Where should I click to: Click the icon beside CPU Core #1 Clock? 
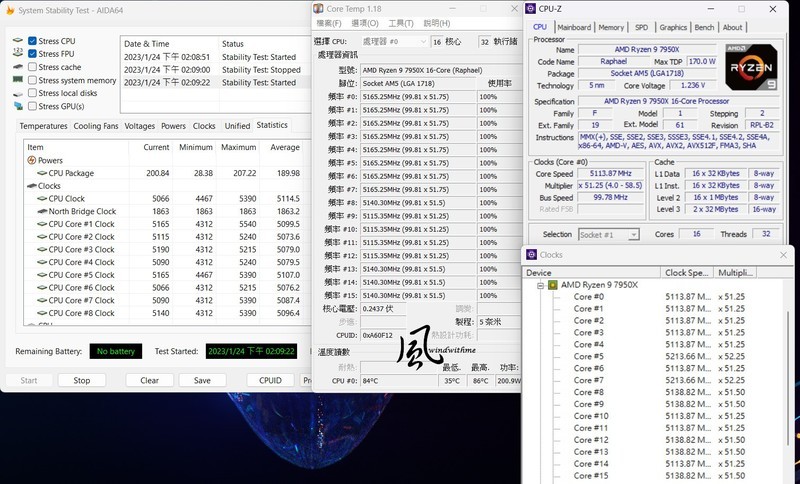[42, 224]
